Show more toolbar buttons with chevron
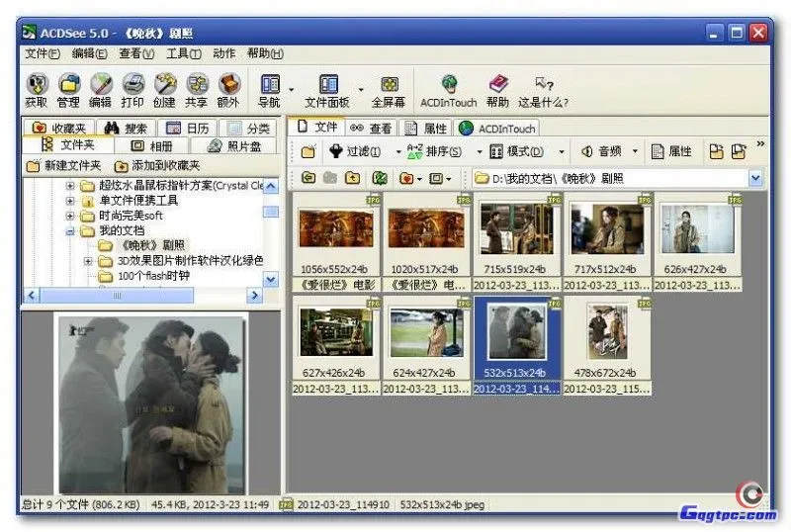The width and height of the screenshot is (791, 532). (760, 144)
